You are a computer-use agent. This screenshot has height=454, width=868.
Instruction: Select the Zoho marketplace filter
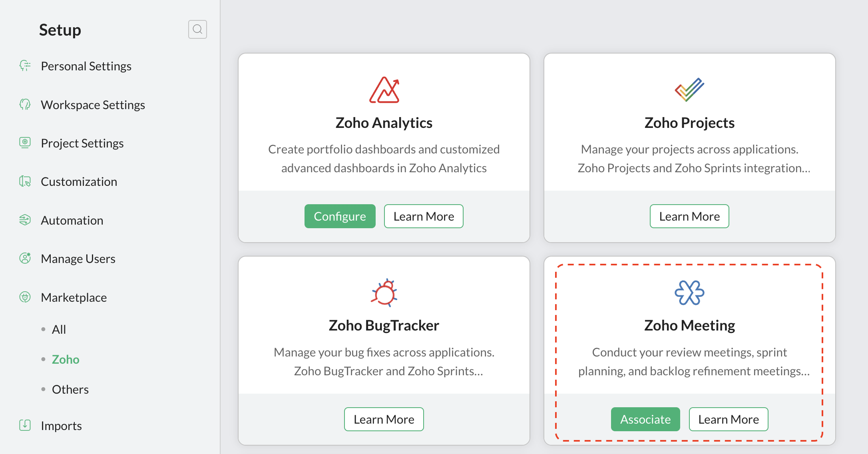tap(66, 359)
